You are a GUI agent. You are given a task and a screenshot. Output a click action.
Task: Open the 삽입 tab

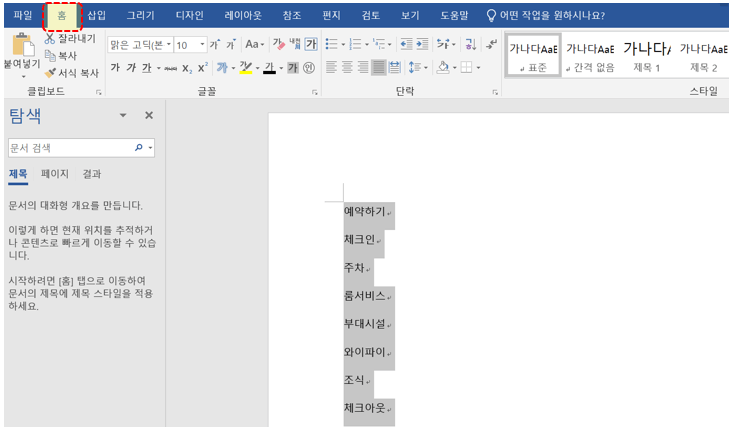[x=97, y=15]
